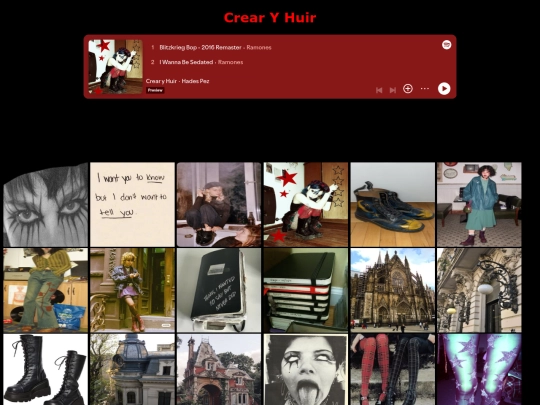
Task: Select track Blitzkrieg Bop - 2016 Remaster
Action: point(200,48)
